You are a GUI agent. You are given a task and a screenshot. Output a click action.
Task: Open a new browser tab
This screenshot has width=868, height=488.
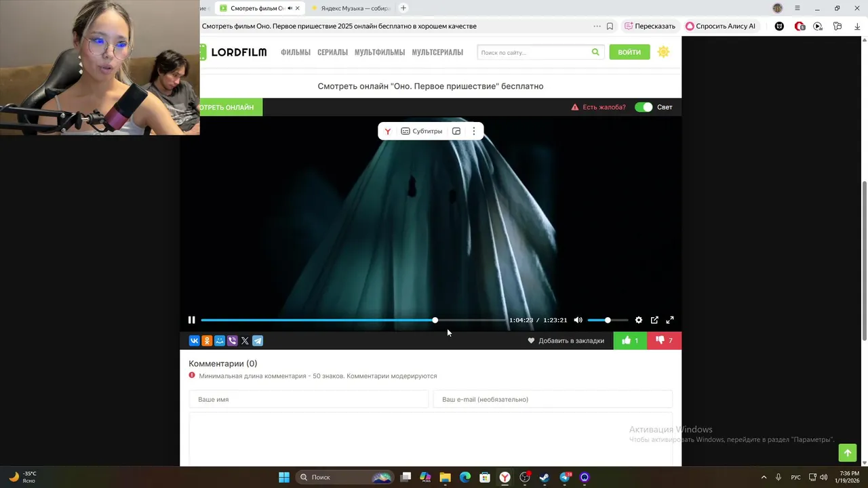(x=403, y=8)
